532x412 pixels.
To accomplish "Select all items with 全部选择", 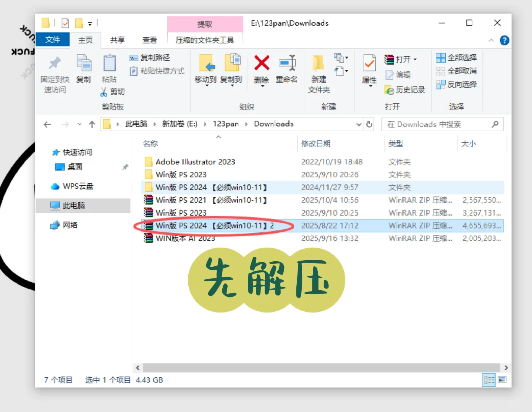I will 457,57.
